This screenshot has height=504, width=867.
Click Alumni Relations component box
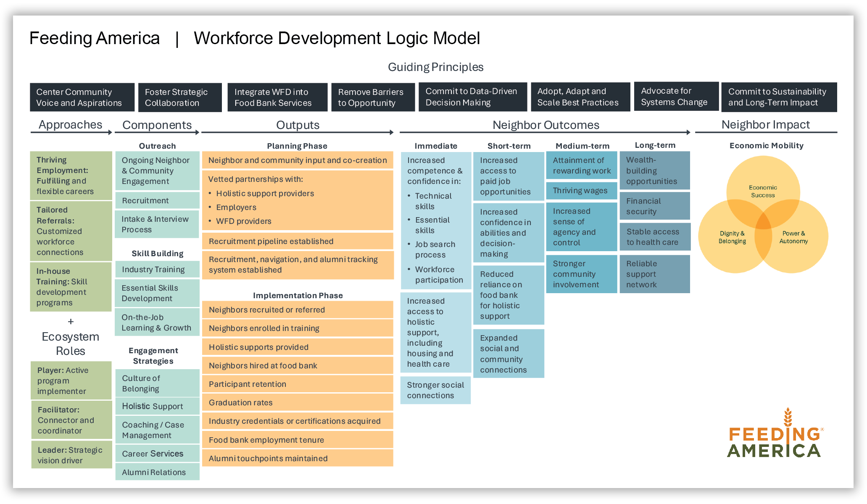point(157,472)
